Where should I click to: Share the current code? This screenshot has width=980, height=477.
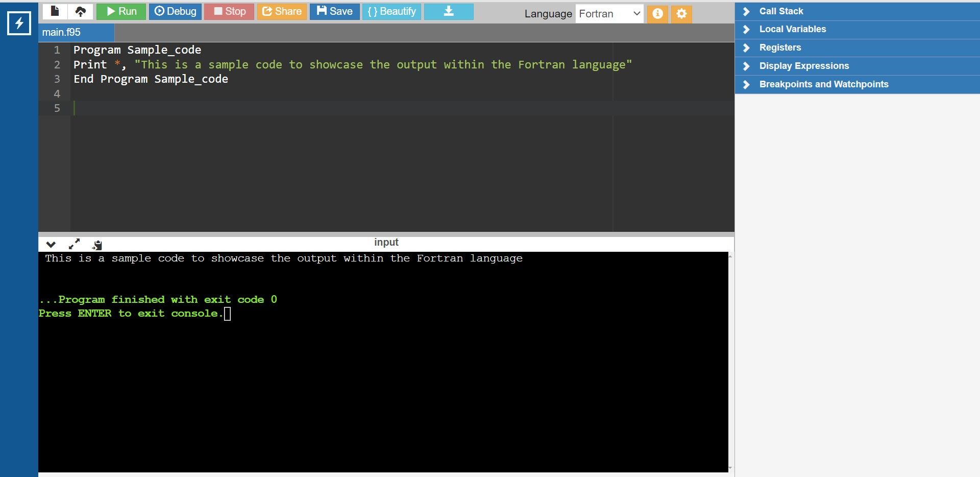[x=282, y=11]
